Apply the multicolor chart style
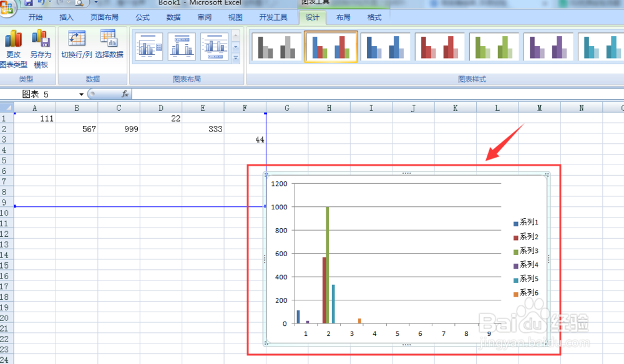 tap(331, 47)
